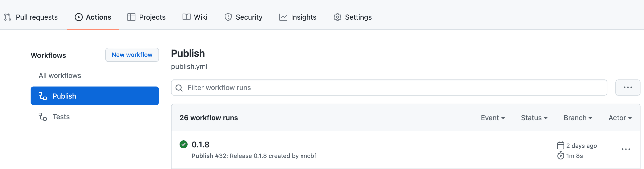Click the Security shield icon
The image size is (644, 169).
click(x=228, y=17)
